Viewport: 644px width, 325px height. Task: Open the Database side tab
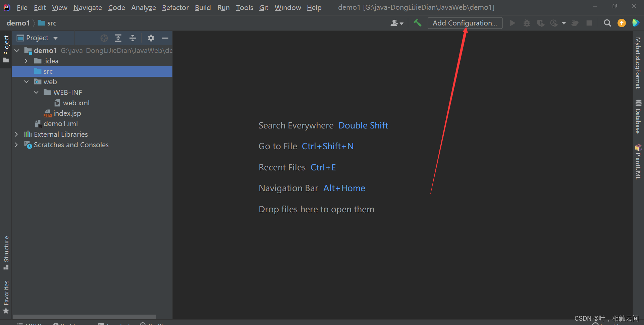[x=638, y=117]
